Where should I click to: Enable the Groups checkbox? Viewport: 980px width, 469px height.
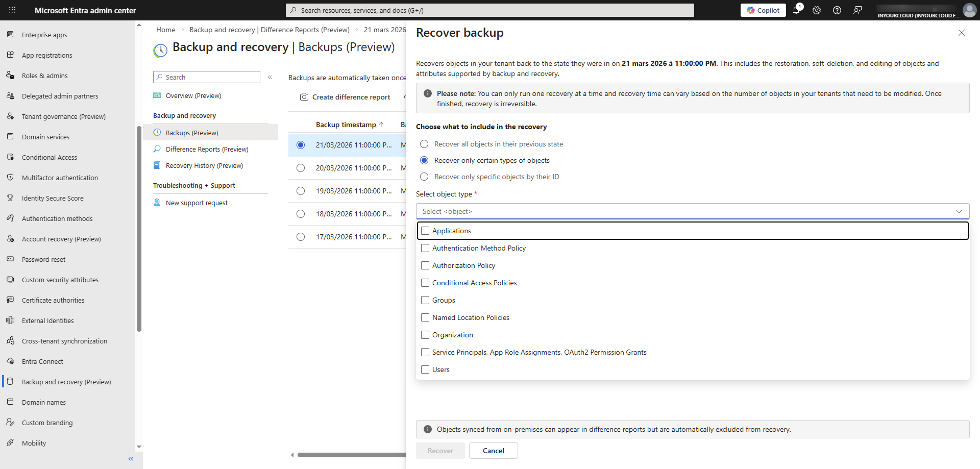click(425, 300)
